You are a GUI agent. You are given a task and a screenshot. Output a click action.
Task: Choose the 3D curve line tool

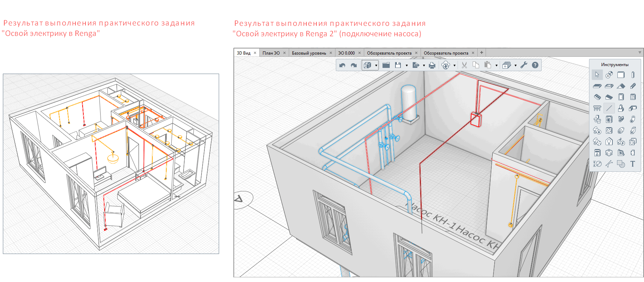(609, 164)
